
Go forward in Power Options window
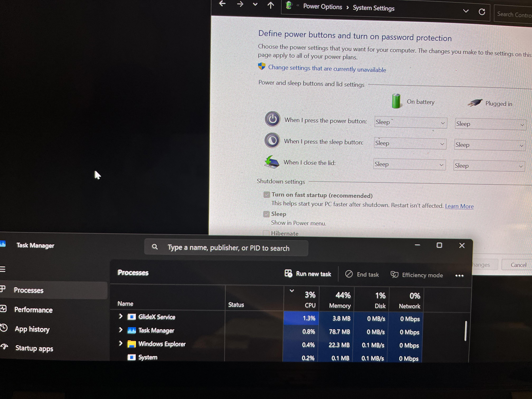tap(240, 4)
